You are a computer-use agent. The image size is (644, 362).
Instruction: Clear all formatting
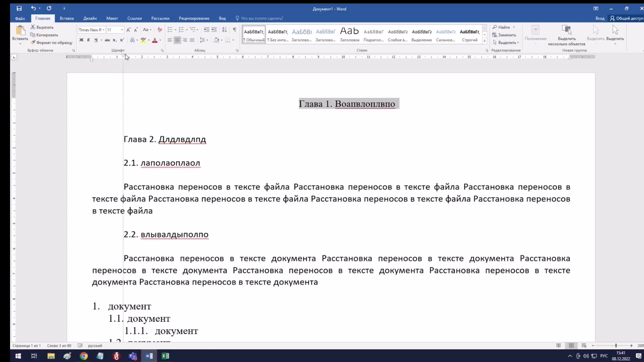pyautogui.click(x=160, y=30)
